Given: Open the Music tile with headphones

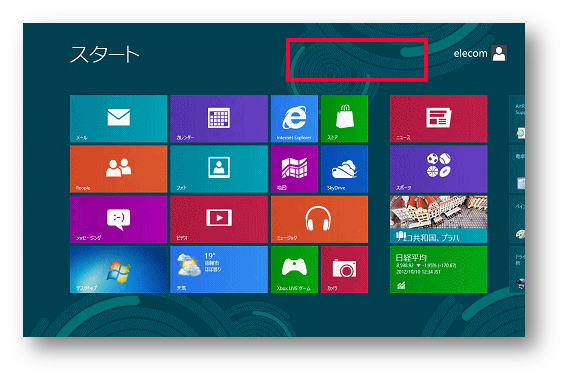Looking at the screenshot, I should click(x=319, y=219).
